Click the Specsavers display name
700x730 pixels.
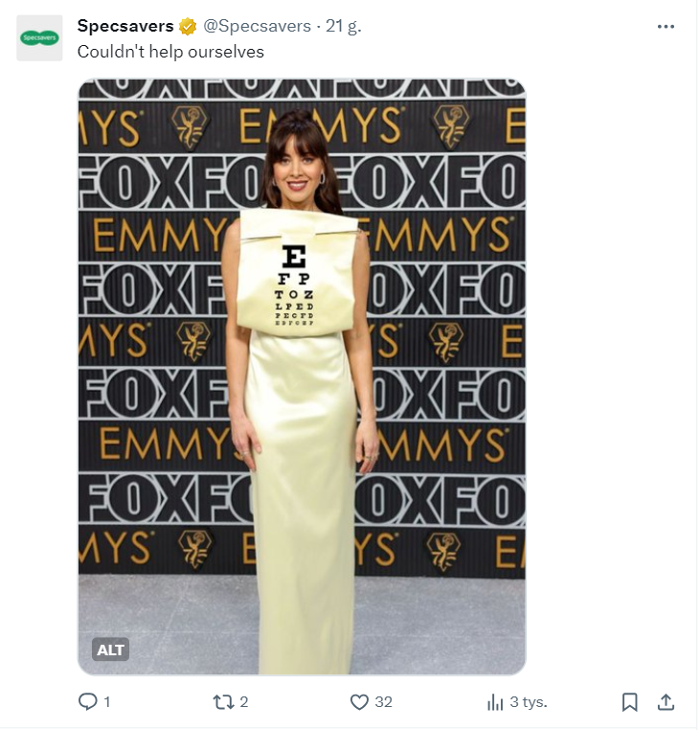point(125,27)
